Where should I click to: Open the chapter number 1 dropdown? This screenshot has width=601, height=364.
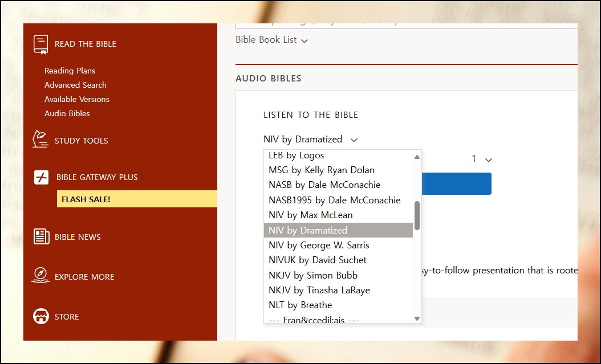(481, 159)
